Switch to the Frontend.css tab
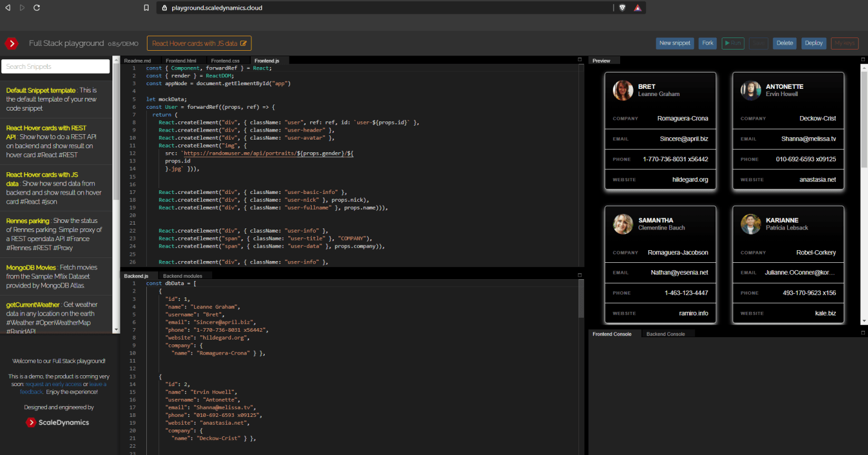 pos(225,60)
